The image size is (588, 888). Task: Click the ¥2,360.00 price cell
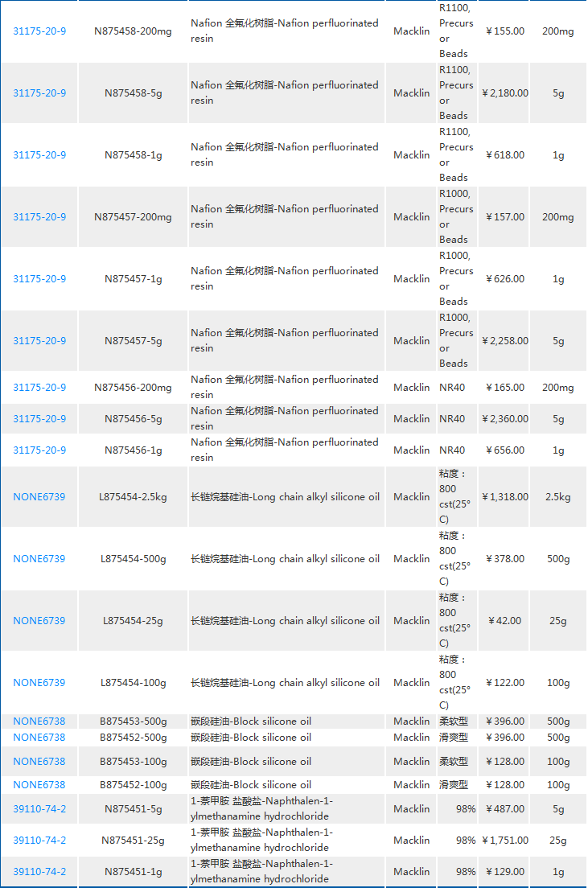(x=505, y=419)
